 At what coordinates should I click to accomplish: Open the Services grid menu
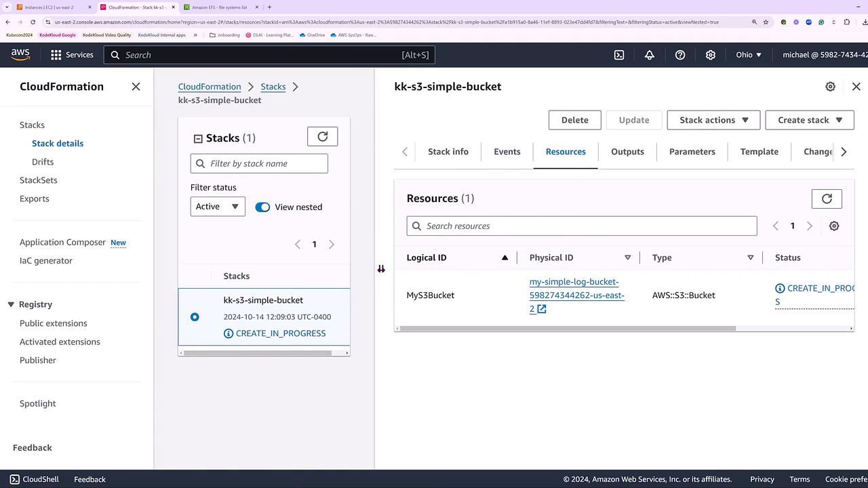pyautogui.click(x=71, y=55)
